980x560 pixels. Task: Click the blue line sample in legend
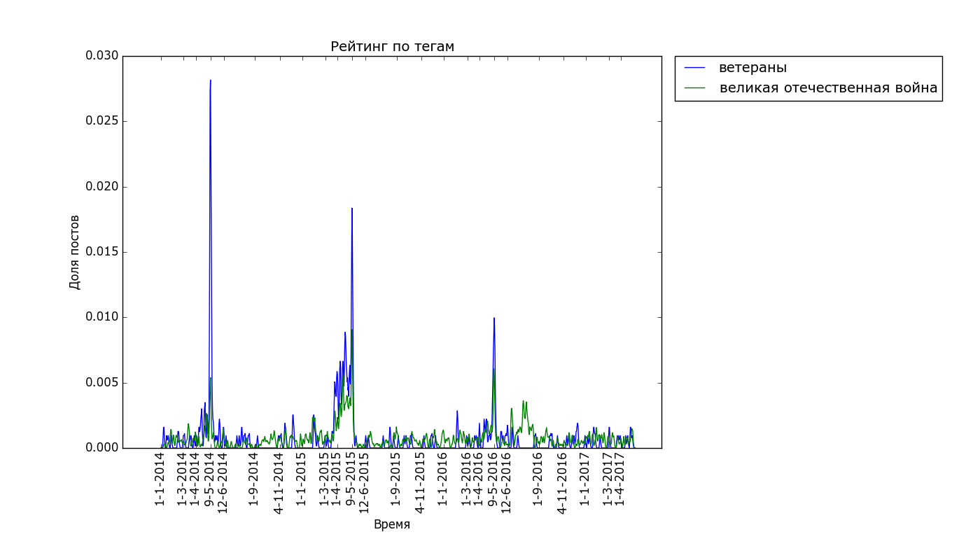[x=694, y=68]
